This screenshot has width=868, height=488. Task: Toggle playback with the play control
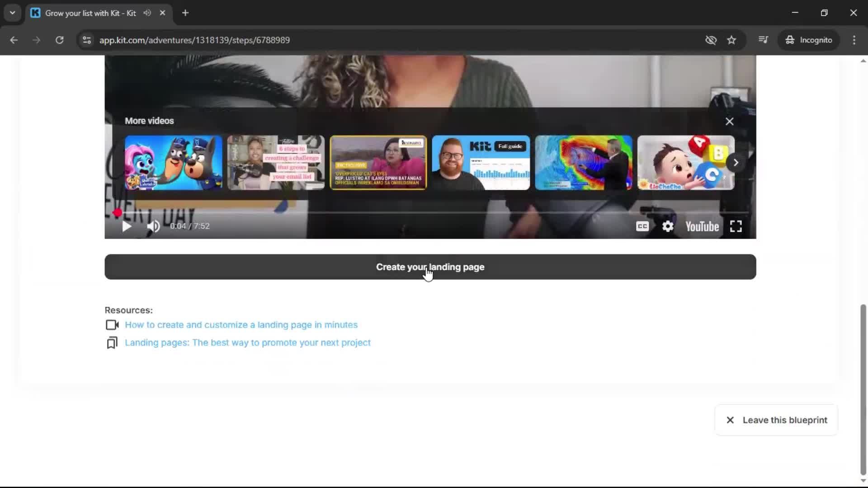pos(126,226)
